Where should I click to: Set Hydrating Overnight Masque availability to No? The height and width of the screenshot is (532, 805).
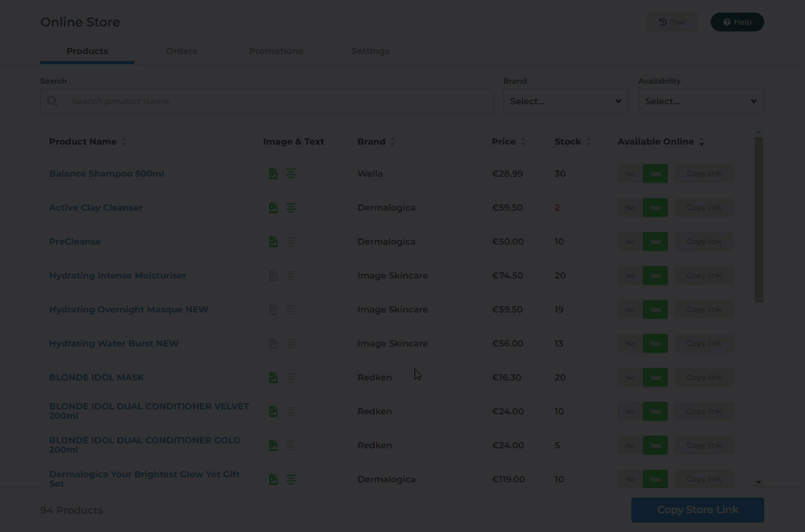630,309
